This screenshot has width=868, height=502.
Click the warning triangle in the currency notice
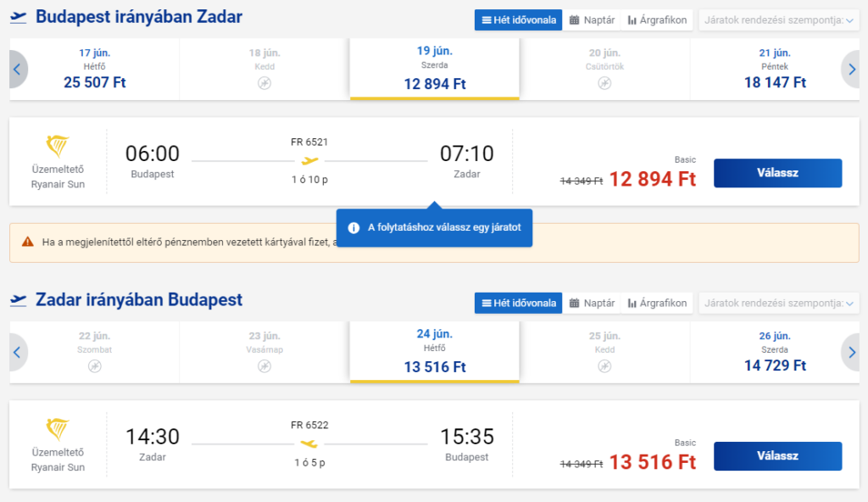tap(28, 242)
